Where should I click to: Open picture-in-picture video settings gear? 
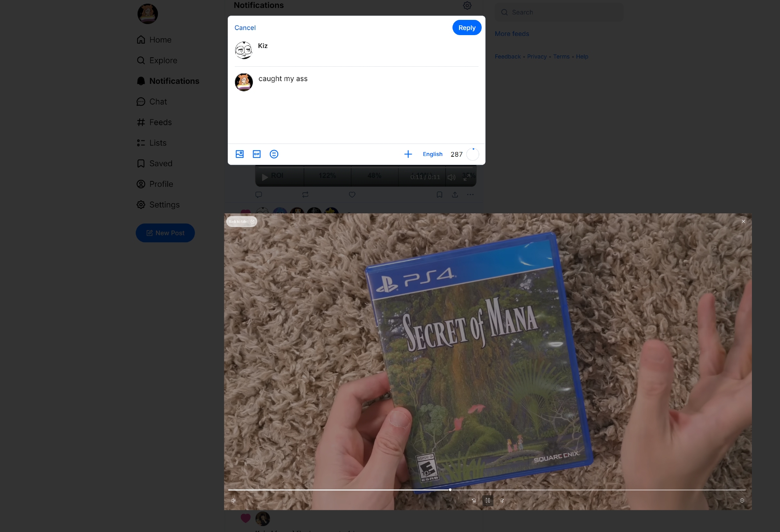click(742, 500)
